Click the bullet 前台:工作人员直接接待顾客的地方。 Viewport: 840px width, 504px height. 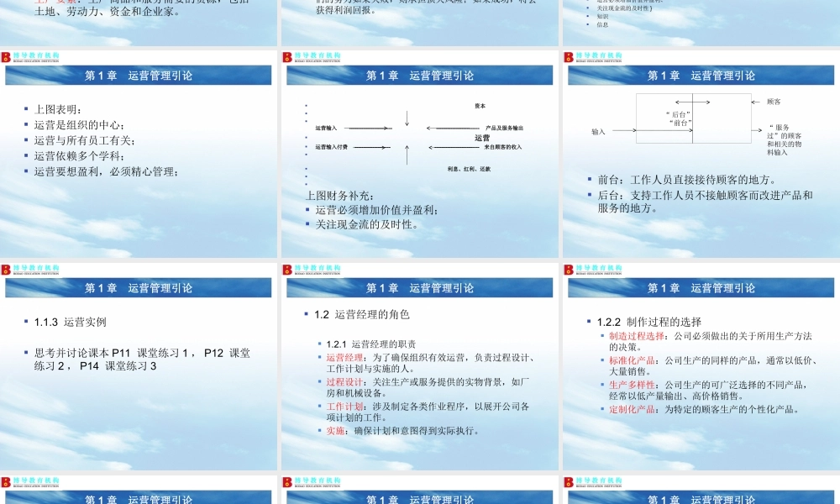coord(687,180)
